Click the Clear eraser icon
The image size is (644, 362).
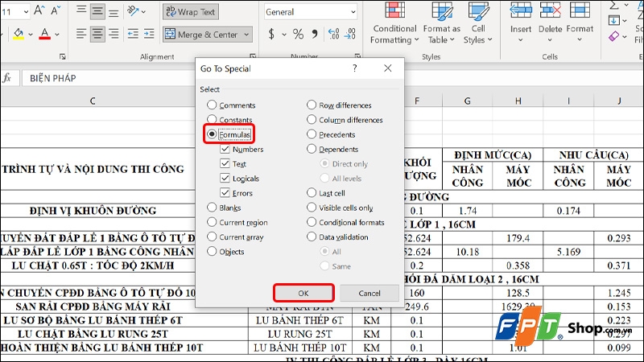614,36
